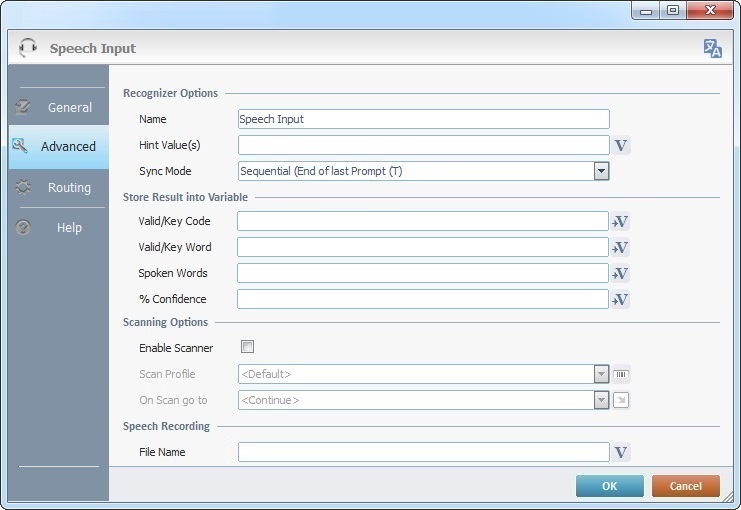Click the variable picker beside Valid/Key Word
This screenshot has height=510, width=741.
[620, 248]
